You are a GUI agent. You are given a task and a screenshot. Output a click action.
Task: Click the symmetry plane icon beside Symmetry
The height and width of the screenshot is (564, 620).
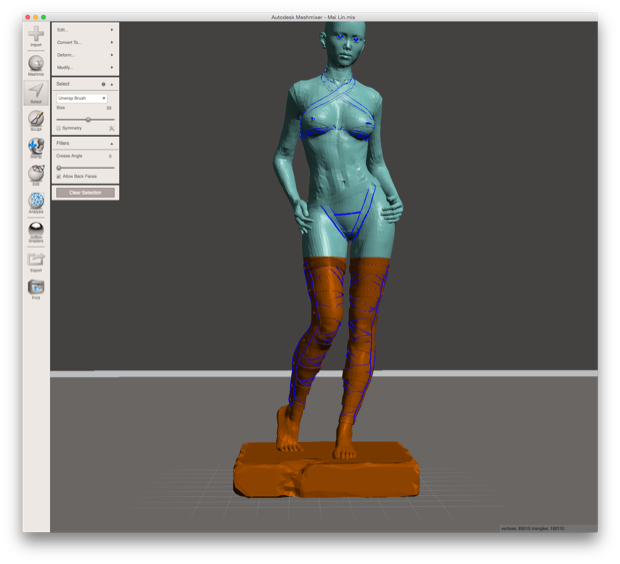pos(112,128)
